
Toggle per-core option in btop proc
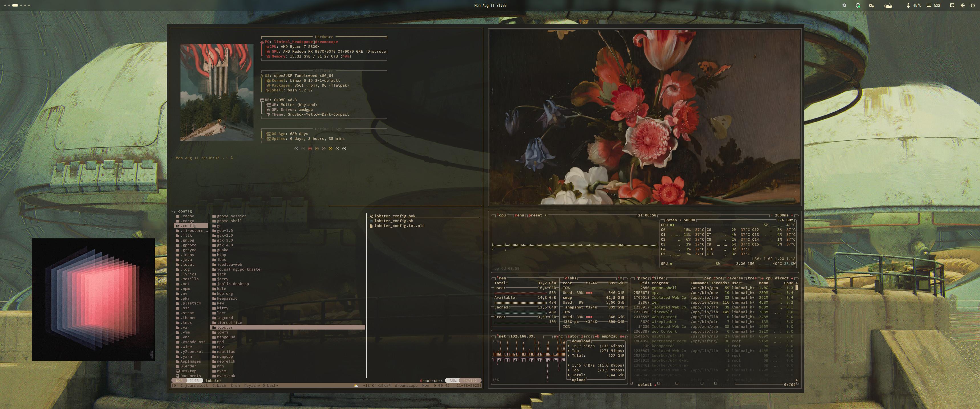[713, 278]
